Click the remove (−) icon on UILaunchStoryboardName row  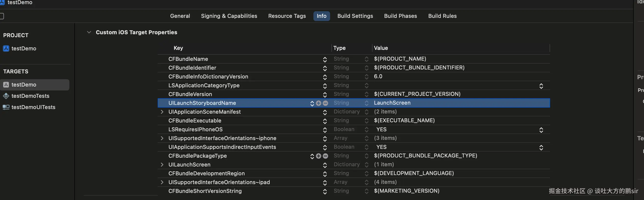pos(325,103)
